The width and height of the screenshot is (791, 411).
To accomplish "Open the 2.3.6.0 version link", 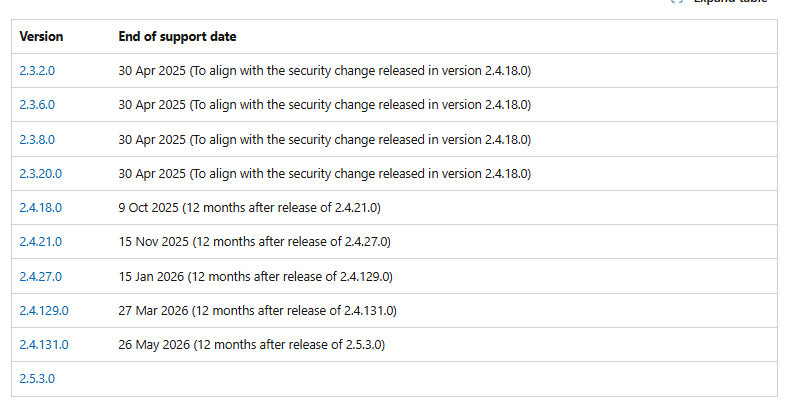I will click(37, 105).
